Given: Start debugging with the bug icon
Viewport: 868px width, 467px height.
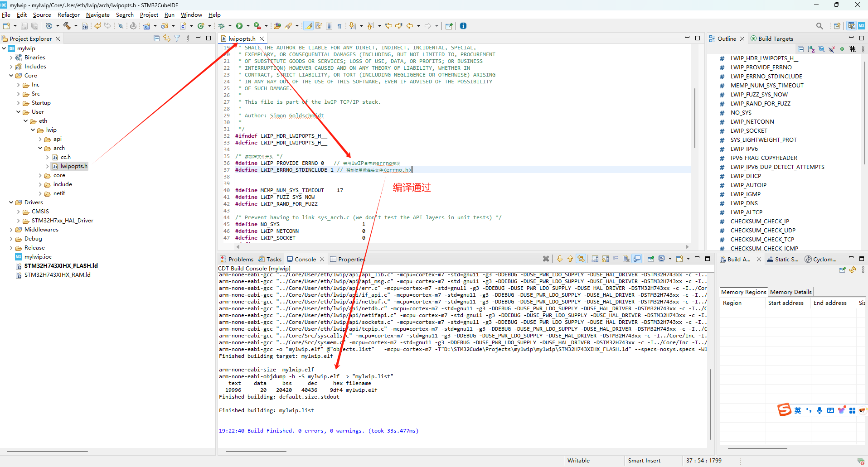Looking at the screenshot, I should (222, 26).
